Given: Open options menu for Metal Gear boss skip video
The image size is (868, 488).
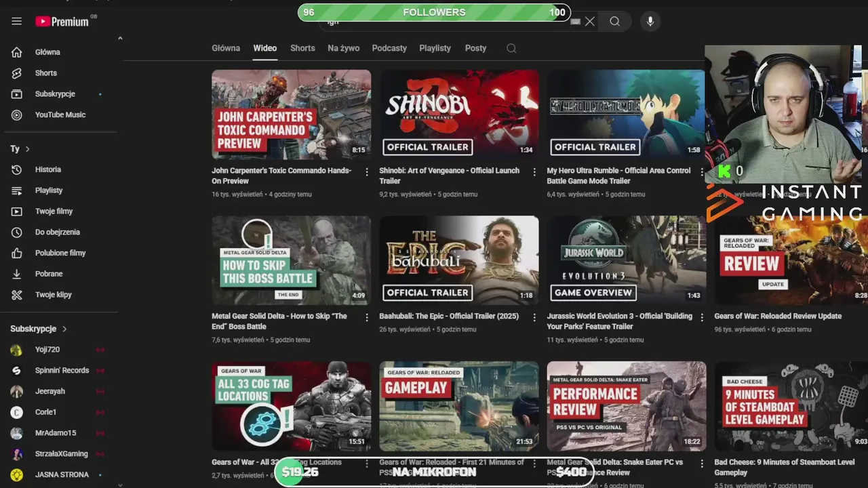Looking at the screenshot, I should [367, 317].
